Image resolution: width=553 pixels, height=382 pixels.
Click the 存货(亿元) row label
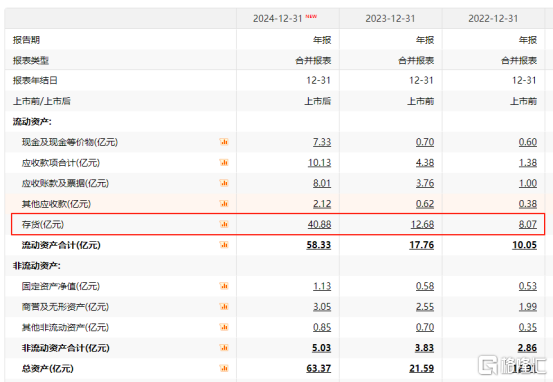[x=43, y=224]
